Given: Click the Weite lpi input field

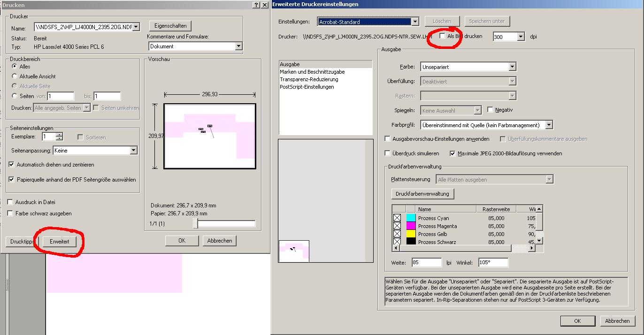Looking at the screenshot, I should click(x=427, y=262).
